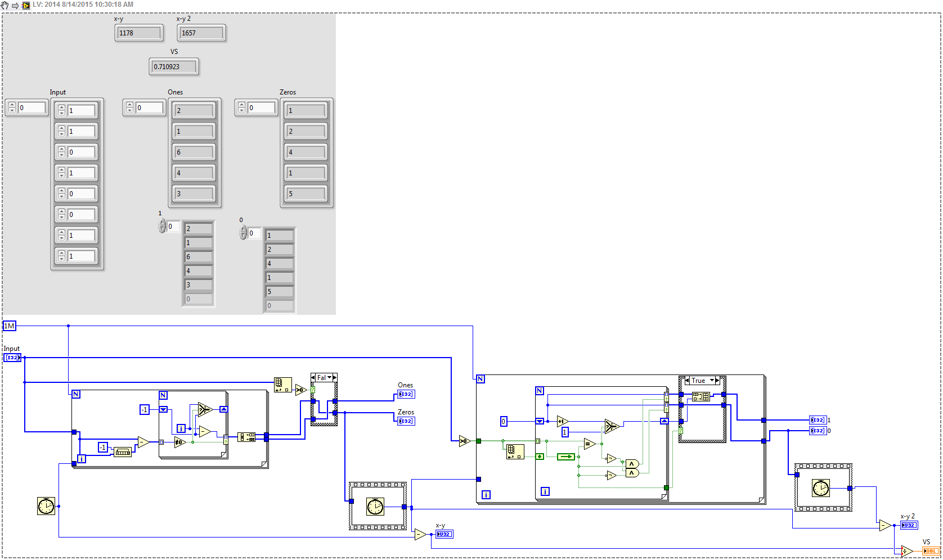The width and height of the screenshot is (943, 560).
Task: Click the >0 comparison feeding the Fal case
Action: coord(301,390)
